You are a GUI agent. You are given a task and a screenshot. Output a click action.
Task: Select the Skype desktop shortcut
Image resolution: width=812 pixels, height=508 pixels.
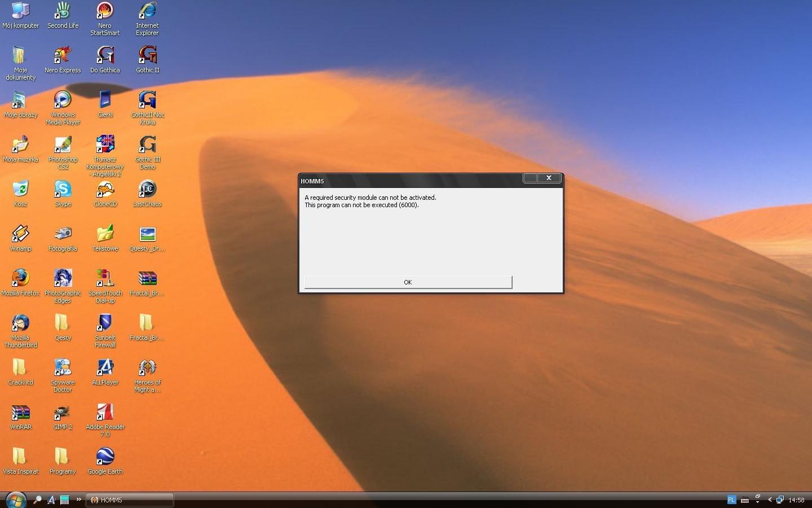63,193
